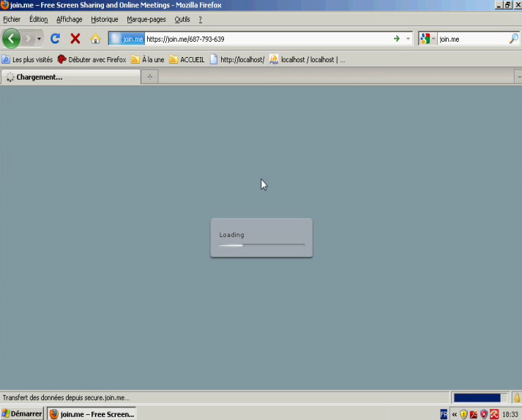Open the Marque-pages menu
This screenshot has width=522, height=420.
pos(146,19)
